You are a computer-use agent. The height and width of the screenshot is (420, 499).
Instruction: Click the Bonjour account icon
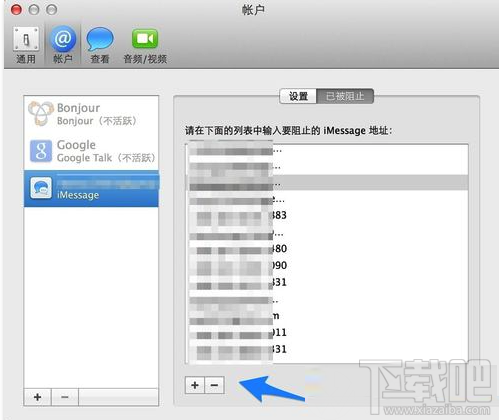[41, 114]
